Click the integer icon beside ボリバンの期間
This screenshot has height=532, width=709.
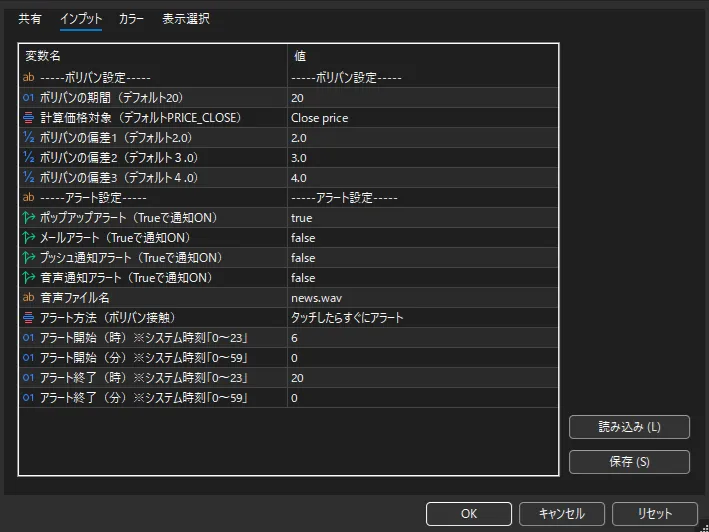pyautogui.click(x=28, y=97)
